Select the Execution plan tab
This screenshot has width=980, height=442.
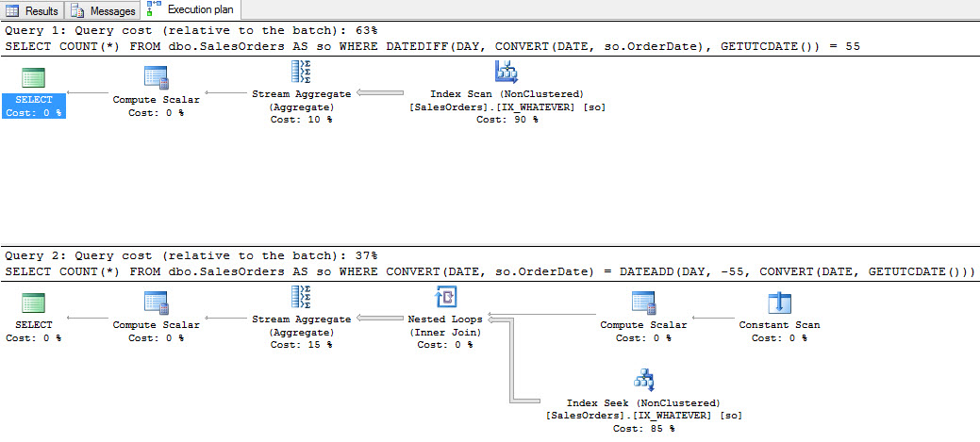[191, 10]
